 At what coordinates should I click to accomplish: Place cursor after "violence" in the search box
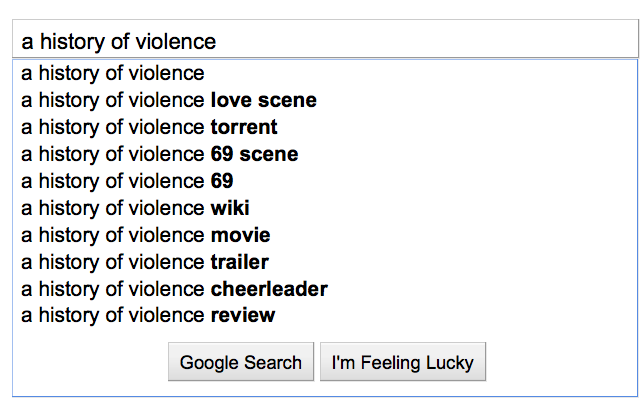[218, 41]
